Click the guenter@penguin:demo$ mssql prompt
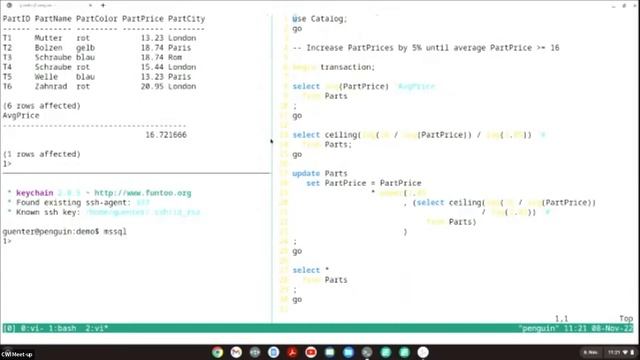Viewport: 640px width, 360px height. coord(64,232)
